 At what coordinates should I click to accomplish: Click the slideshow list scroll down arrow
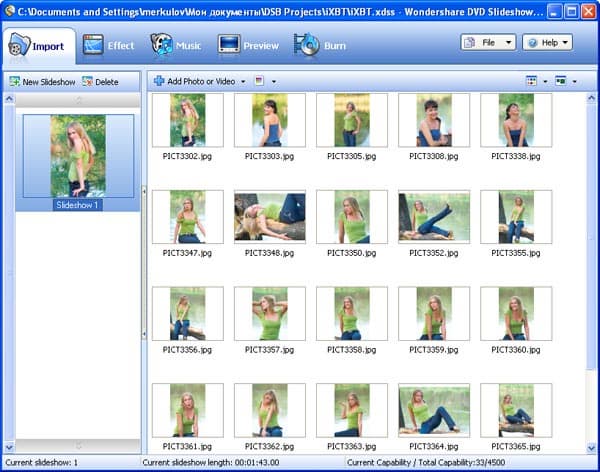9,447
